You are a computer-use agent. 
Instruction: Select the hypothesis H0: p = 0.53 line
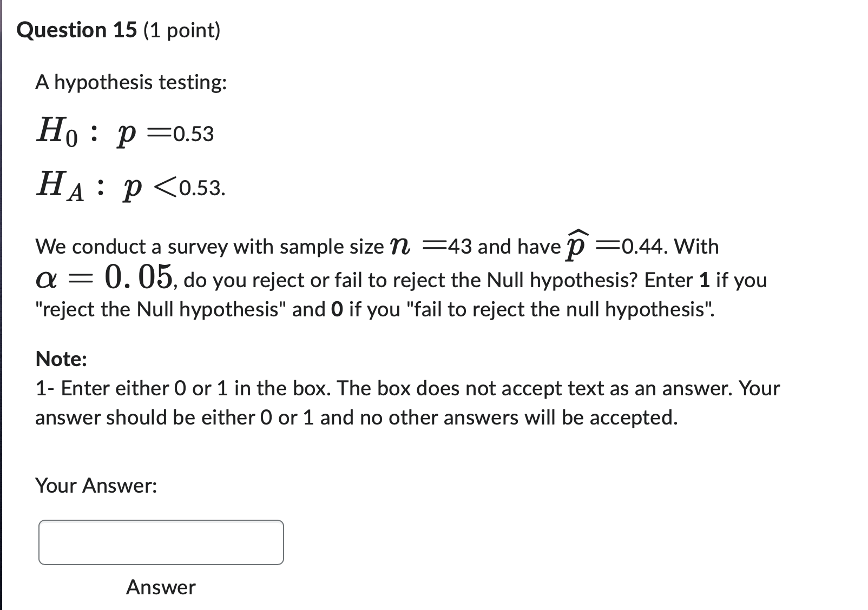click(124, 133)
